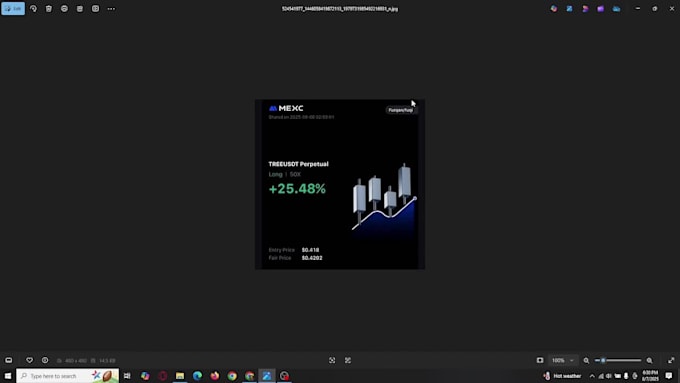The height and width of the screenshot is (383, 680).
Task: Open the Windows Start menu
Action: (8, 376)
